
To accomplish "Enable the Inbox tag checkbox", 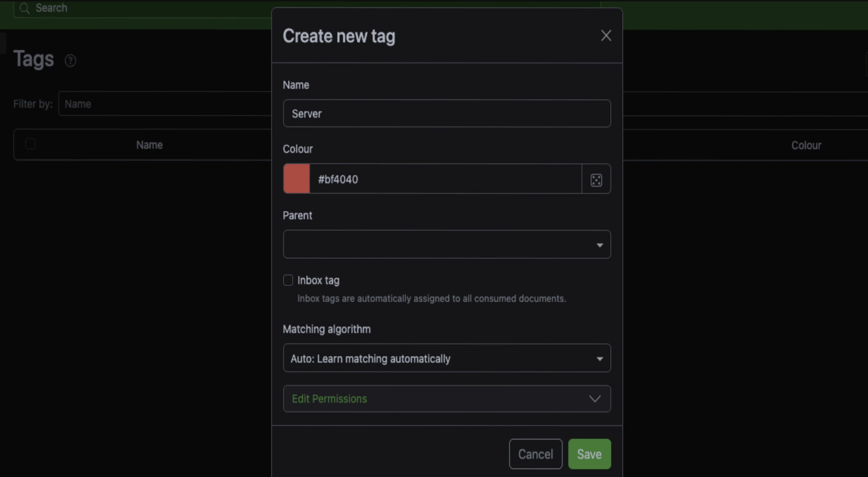I will point(288,280).
